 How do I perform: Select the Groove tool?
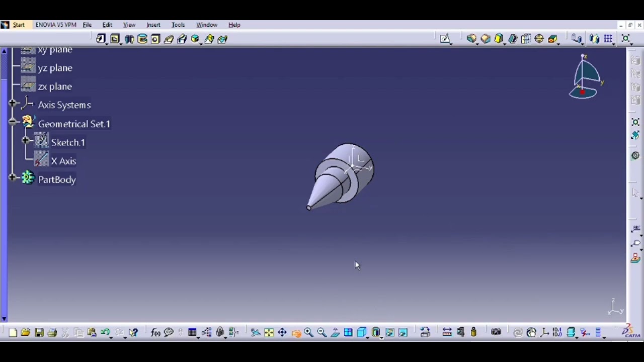point(142,39)
